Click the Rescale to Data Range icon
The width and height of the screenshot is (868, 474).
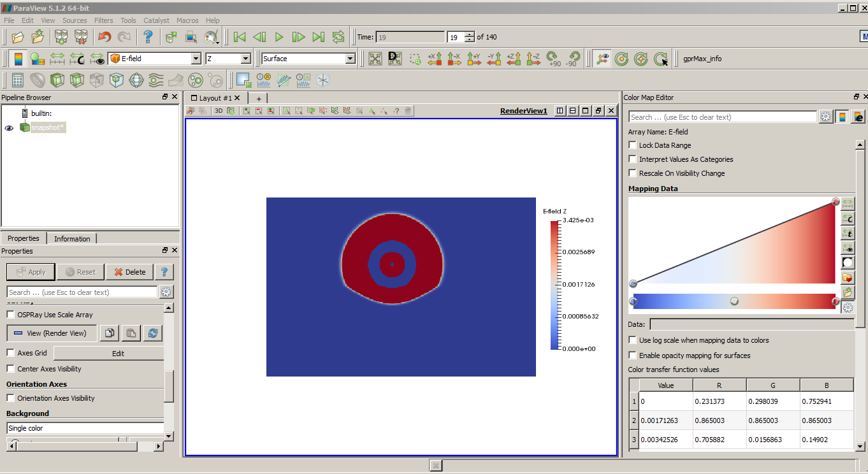pyautogui.click(x=57, y=59)
